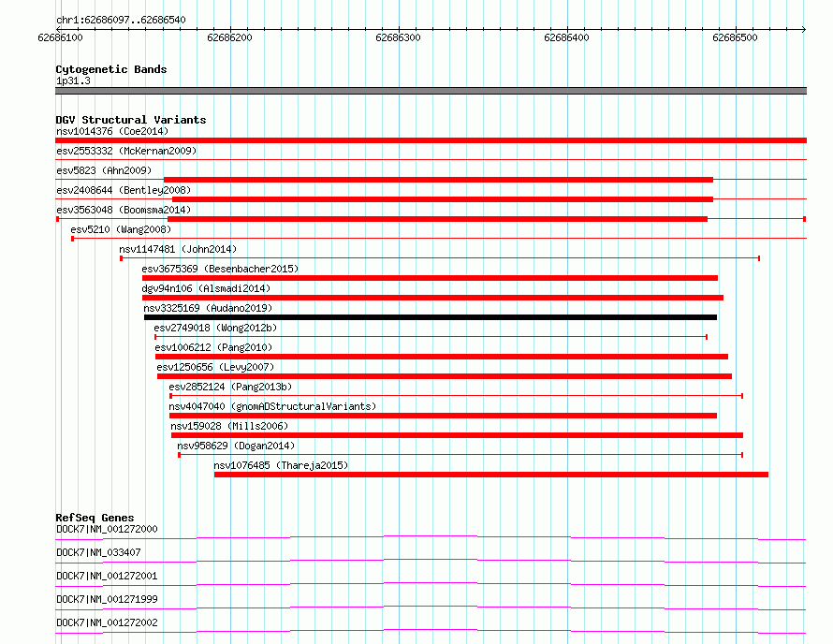Click the DGV Structural Variants track title
The height and width of the screenshot is (644, 833).
pyautogui.click(x=131, y=120)
